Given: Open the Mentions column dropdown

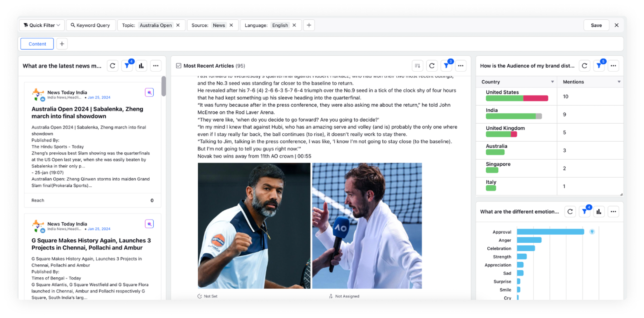Looking at the screenshot, I should (619, 82).
